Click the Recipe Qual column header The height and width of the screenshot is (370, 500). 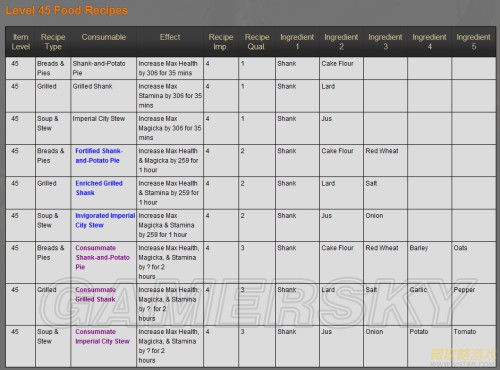[x=257, y=42]
